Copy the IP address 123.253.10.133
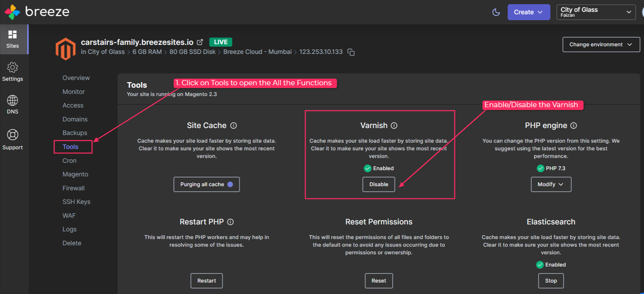This screenshot has width=644, height=294. coord(351,52)
